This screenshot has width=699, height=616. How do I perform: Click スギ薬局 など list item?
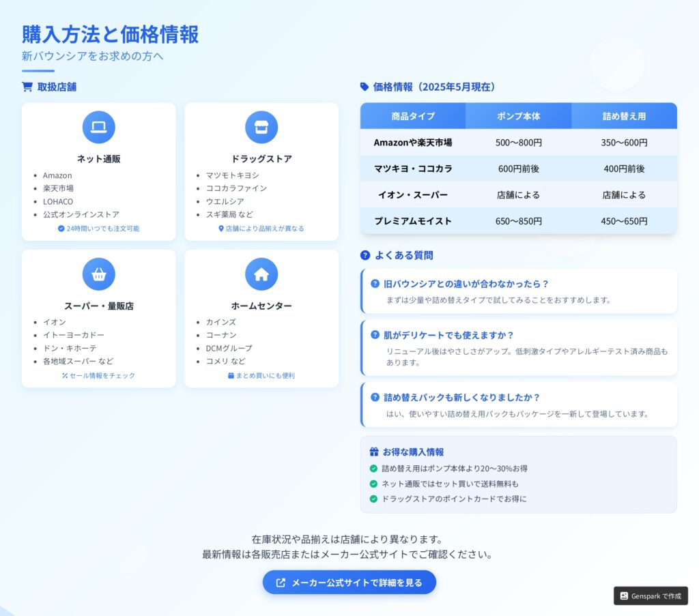[229, 214]
